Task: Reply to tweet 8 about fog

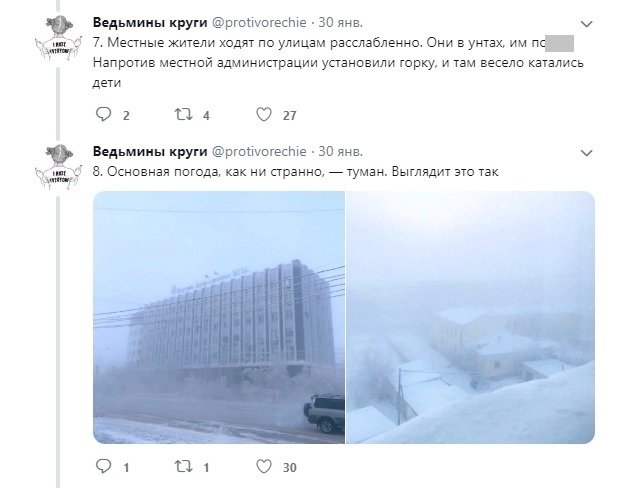Action: click(103, 466)
